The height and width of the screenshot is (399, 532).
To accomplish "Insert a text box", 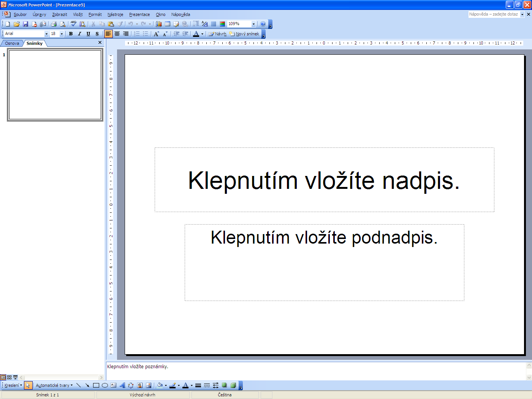I will (x=114, y=385).
